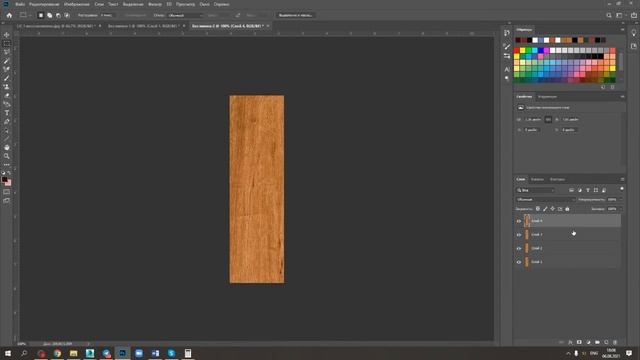Viewport: 640px width, 360px height.
Task: Select the Zoom tool in toolbar
Action: [7, 156]
